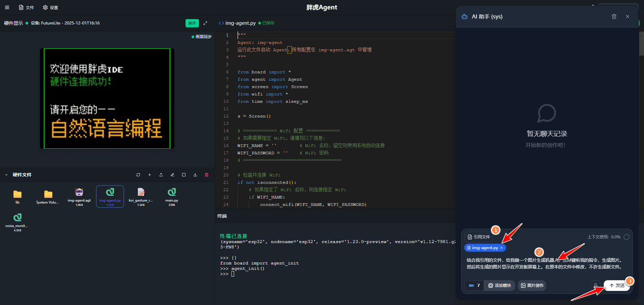The width and height of the screenshot is (644, 305).
Task: Click the pencil rename icon in files toolbar
Action: tap(172, 175)
